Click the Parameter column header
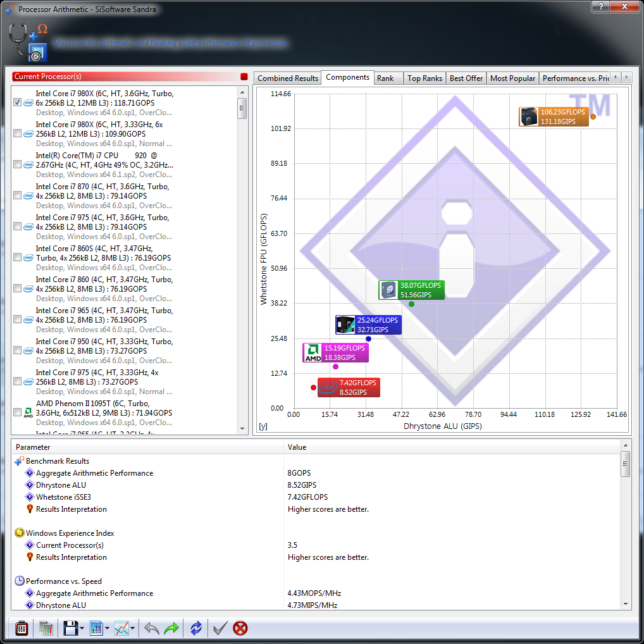Screen dimensions: 644x644 (x=147, y=447)
